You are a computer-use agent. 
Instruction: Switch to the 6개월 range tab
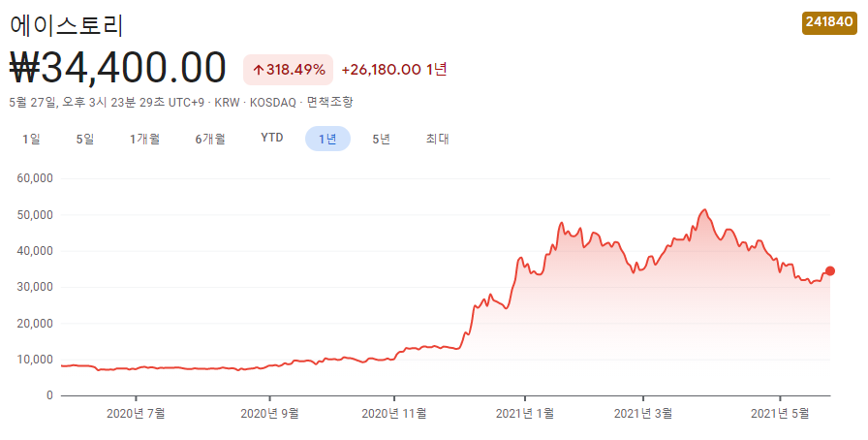point(210,139)
